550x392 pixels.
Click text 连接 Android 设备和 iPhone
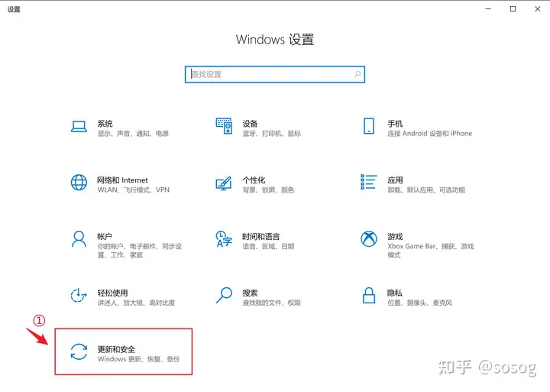429,134
